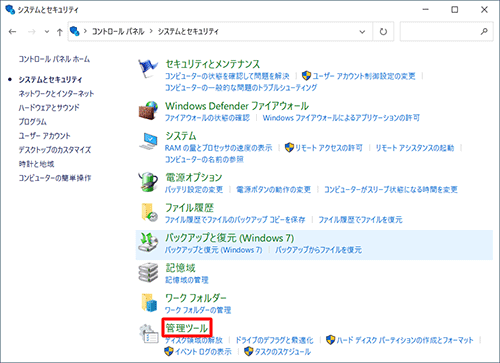This screenshot has width=500, height=363.
Task: Click ワーク フォルダーの管理 link
Action: [198, 310]
